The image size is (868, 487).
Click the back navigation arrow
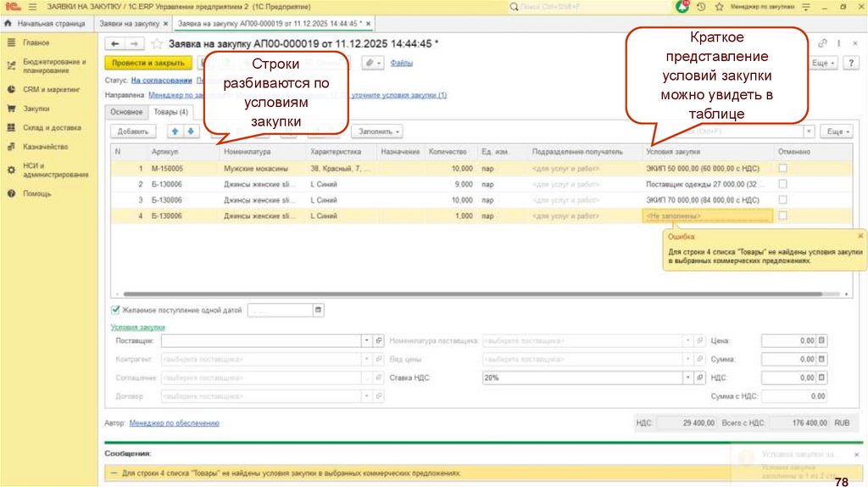tap(114, 43)
